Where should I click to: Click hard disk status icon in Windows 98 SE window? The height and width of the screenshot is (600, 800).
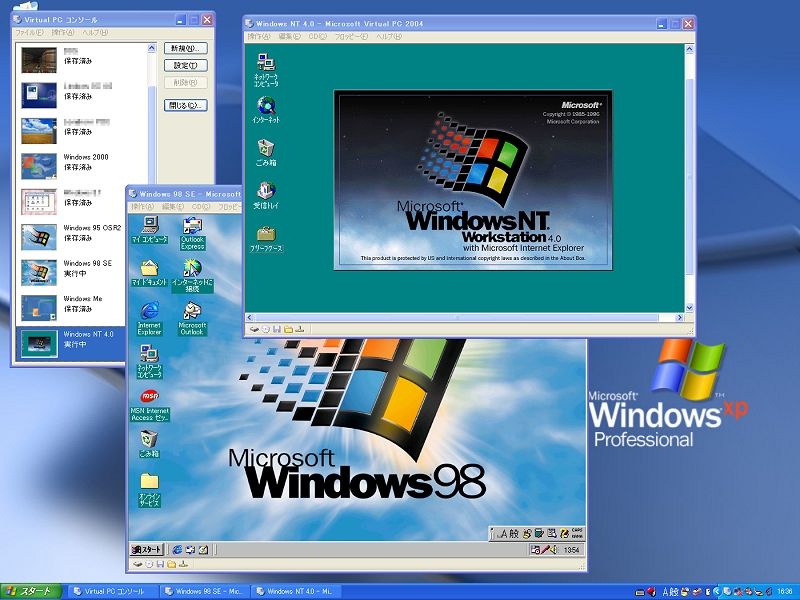point(137,564)
